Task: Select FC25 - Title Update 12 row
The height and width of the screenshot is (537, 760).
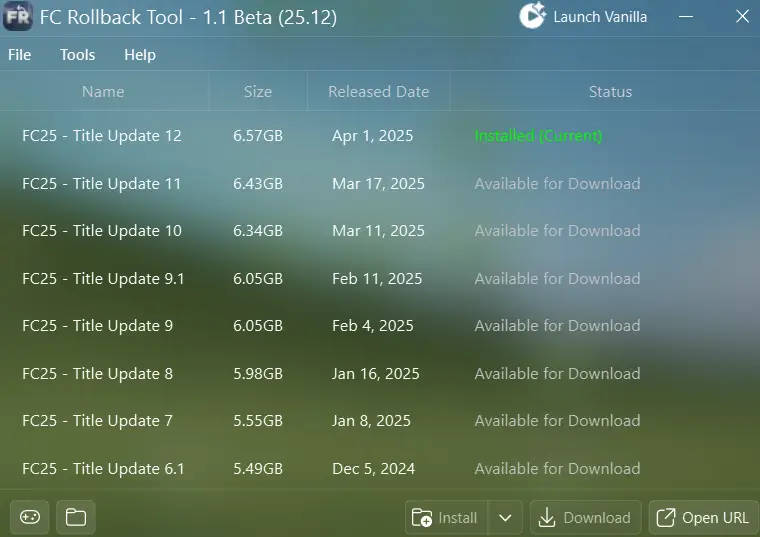Action: (x=380, y=136)
